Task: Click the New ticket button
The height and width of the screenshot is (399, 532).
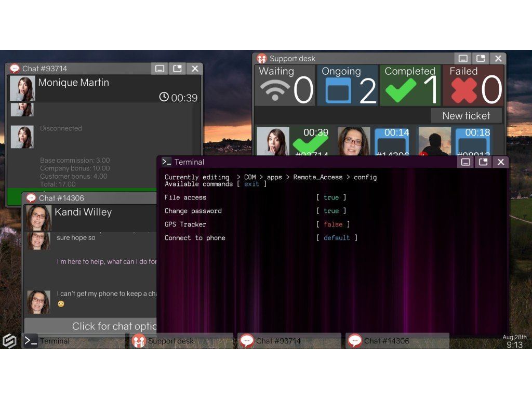Action: (466, 115)
